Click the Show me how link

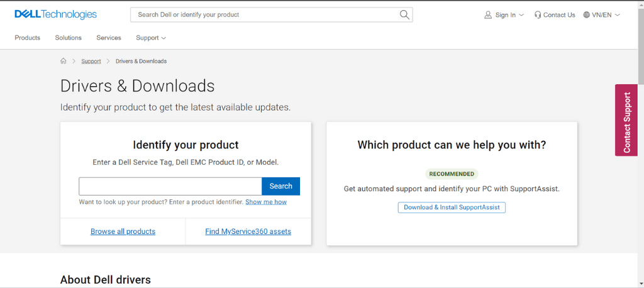[266, 202]
